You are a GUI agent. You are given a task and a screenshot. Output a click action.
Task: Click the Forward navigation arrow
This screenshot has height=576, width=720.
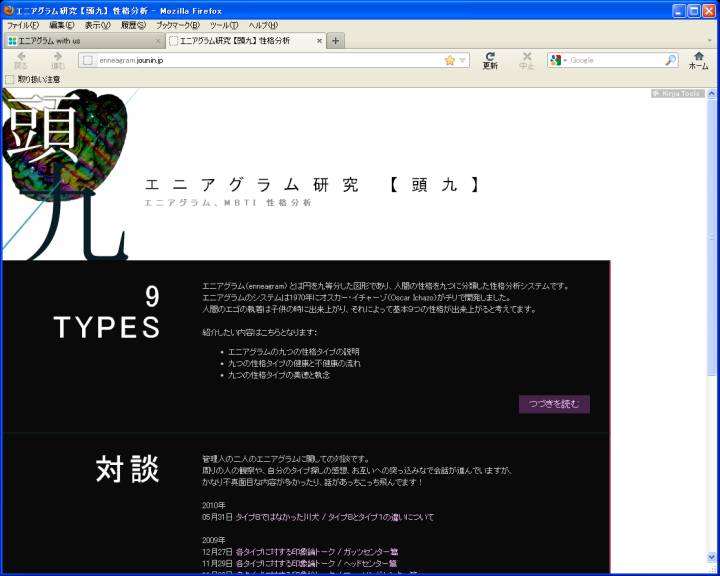pyautogui.click(x=58, y=58)
